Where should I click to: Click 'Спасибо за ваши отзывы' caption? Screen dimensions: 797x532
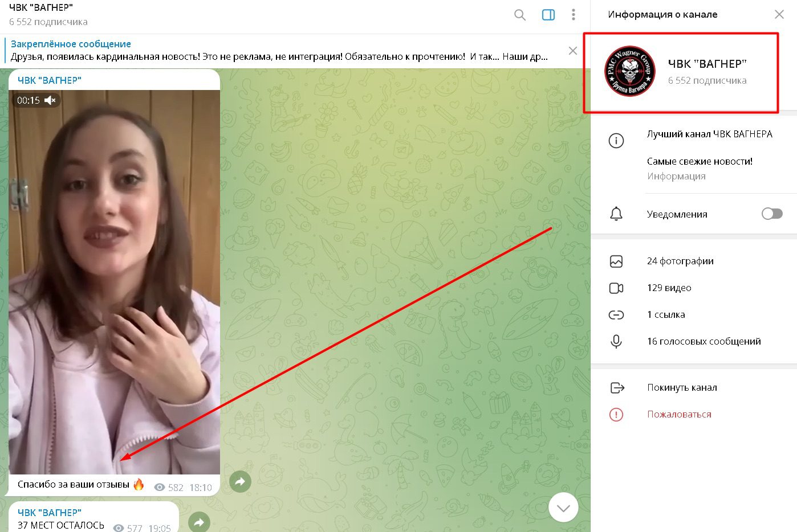coord(74,484)
